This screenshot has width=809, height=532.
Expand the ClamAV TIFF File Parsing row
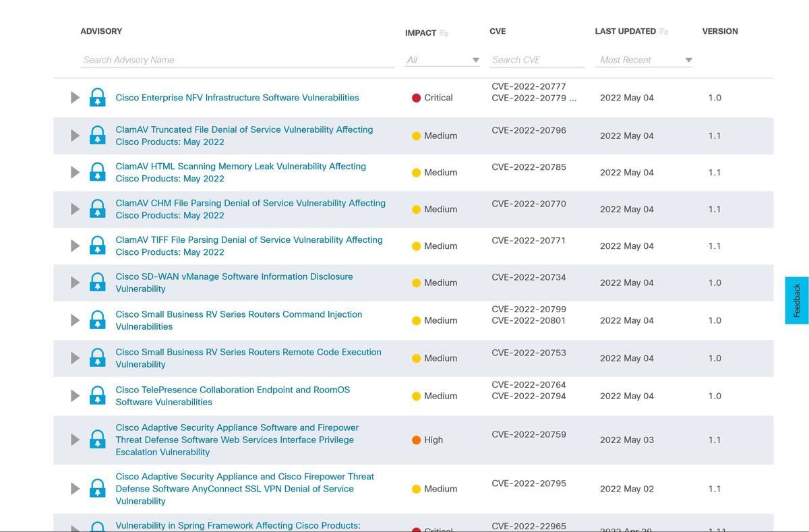[x=76, y=246]
